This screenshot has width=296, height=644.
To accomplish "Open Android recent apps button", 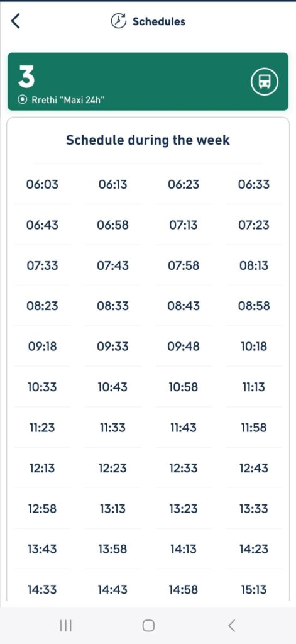I will click(66, 626).
